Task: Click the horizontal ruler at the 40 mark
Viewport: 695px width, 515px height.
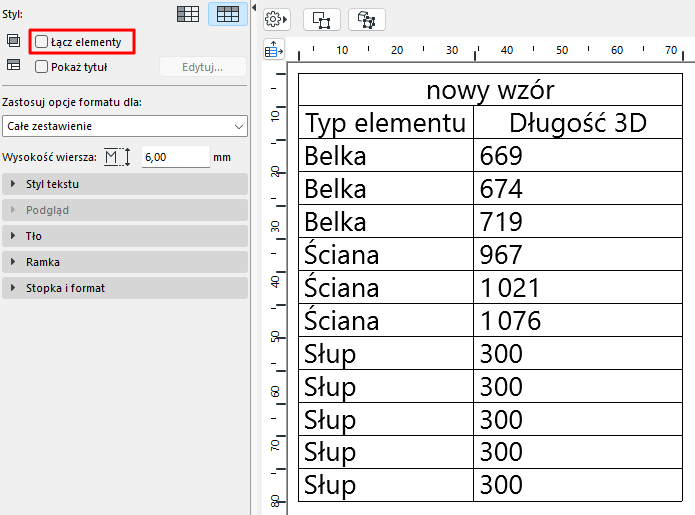Action: pyautogui.click(x=507, y=50)
